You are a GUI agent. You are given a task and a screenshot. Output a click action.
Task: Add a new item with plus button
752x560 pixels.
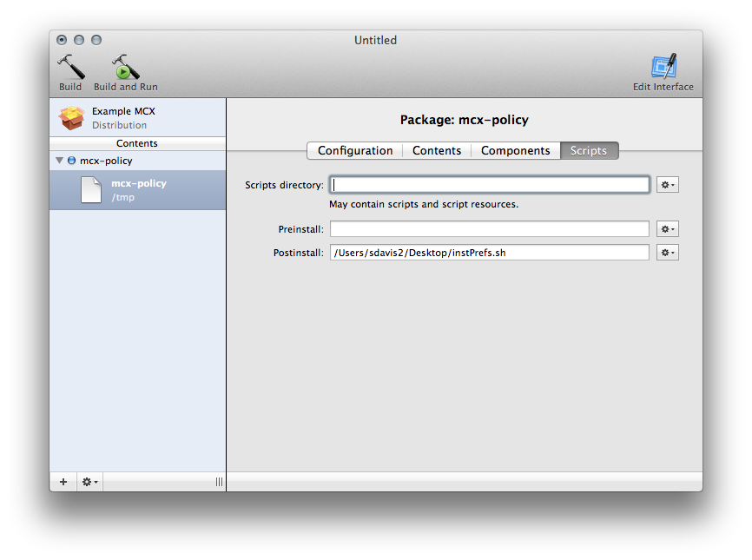pos(63,482)
